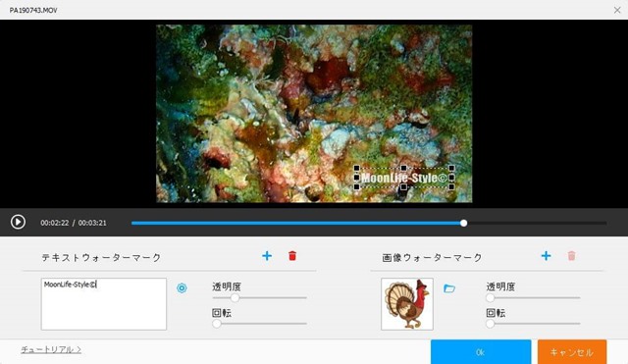Adjust text watermark transparency slider handle

click(x=235, y=298)
